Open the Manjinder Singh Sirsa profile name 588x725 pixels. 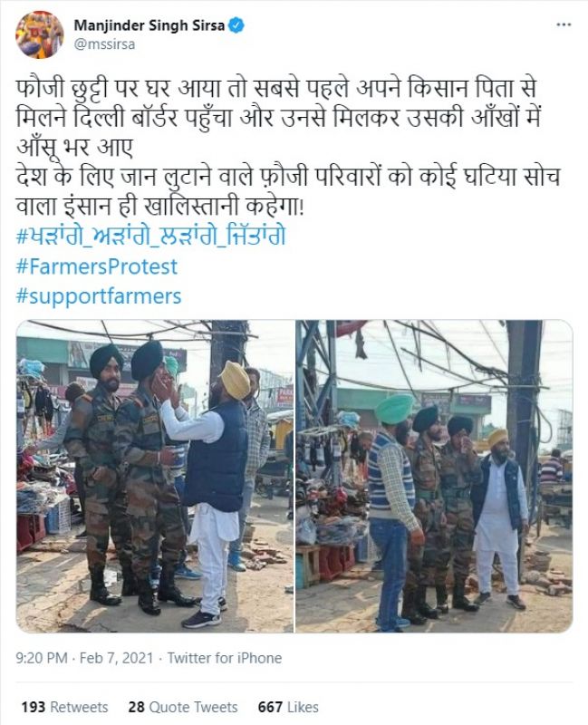[x=149, y=25]
